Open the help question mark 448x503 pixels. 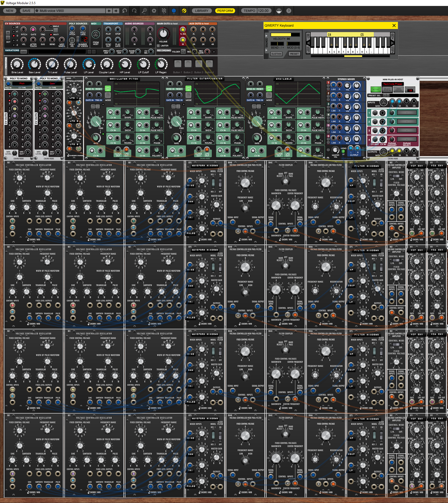(x=289, y=11)
